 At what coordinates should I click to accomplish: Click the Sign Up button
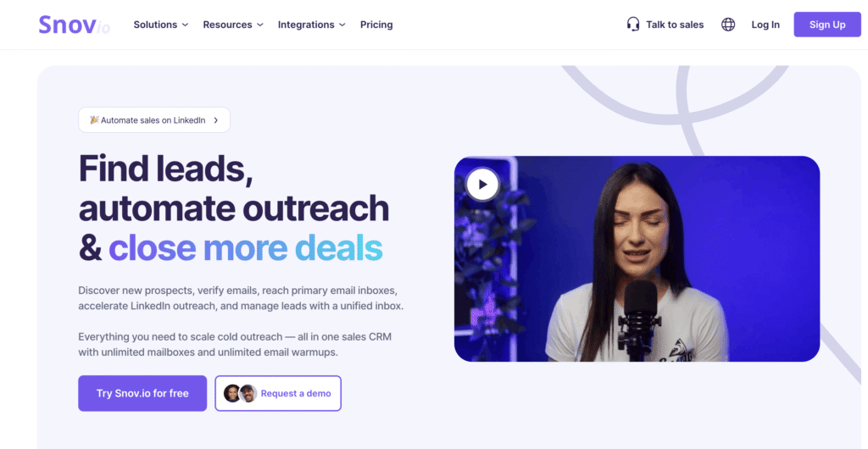827,25
